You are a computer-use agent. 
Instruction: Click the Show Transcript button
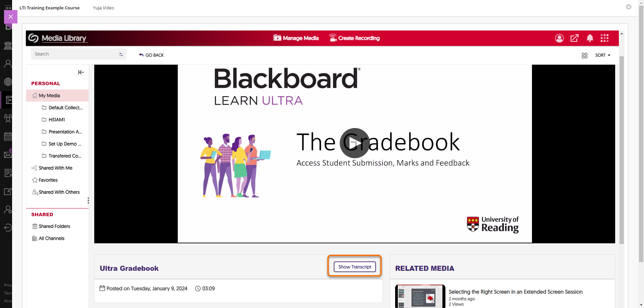[x=355, y=267]
